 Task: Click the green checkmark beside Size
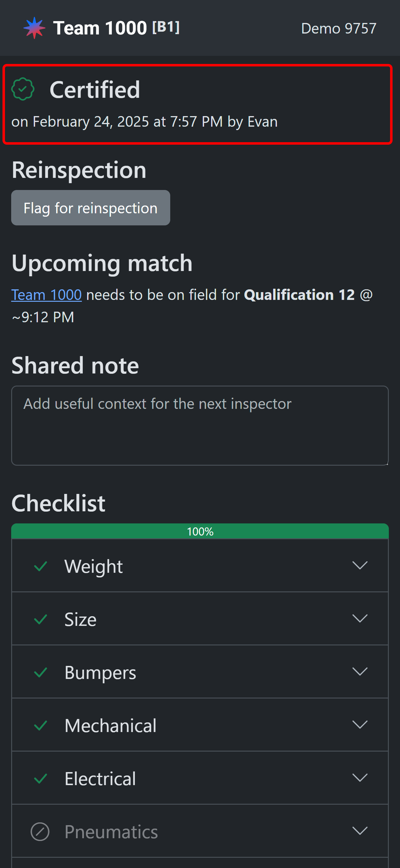(x=40, y=619)
